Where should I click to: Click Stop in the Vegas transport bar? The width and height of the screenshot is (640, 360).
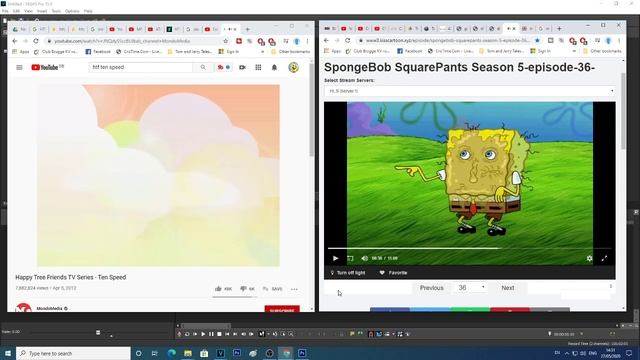(x=219, y=334)
